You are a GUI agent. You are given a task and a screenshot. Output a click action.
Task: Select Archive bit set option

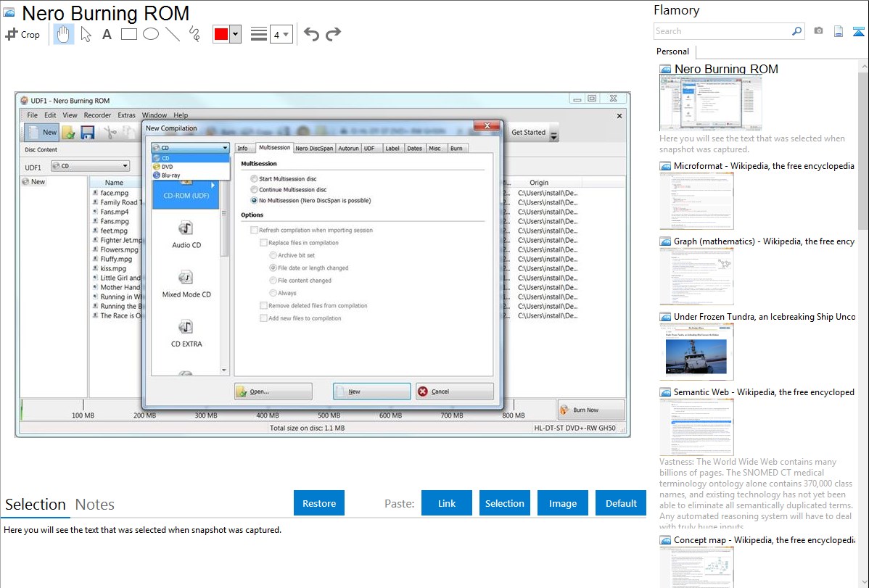point(273,255)
